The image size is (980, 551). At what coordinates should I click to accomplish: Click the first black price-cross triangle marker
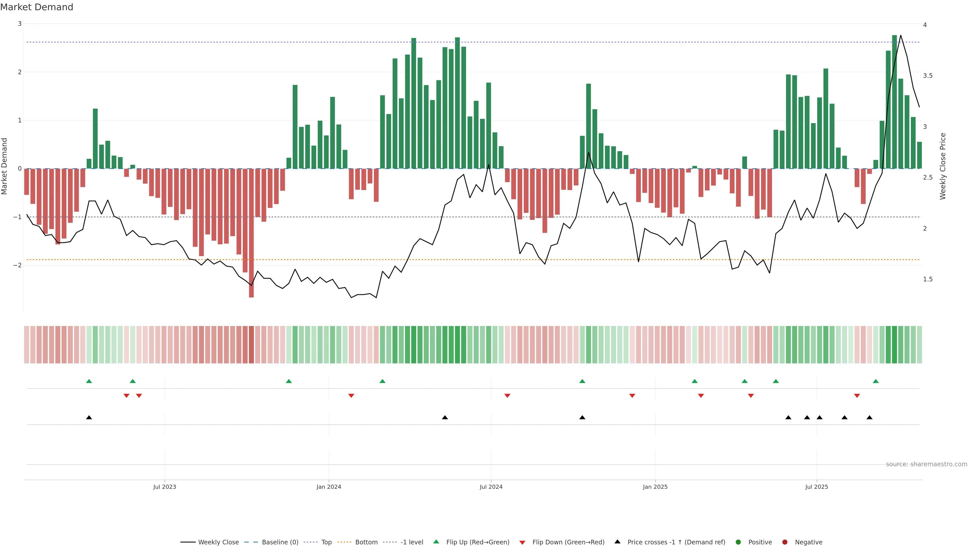pos(89,418)
